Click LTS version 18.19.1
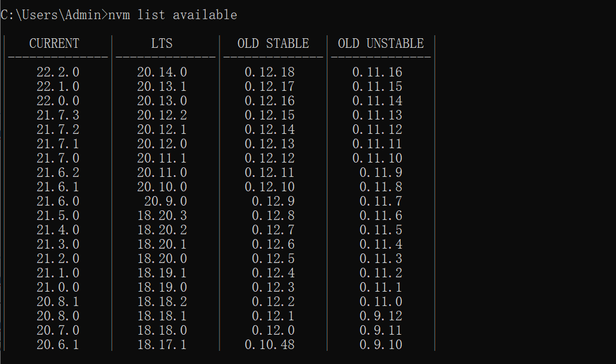Screen dimensions: 616x364 (x=162, y=273)
